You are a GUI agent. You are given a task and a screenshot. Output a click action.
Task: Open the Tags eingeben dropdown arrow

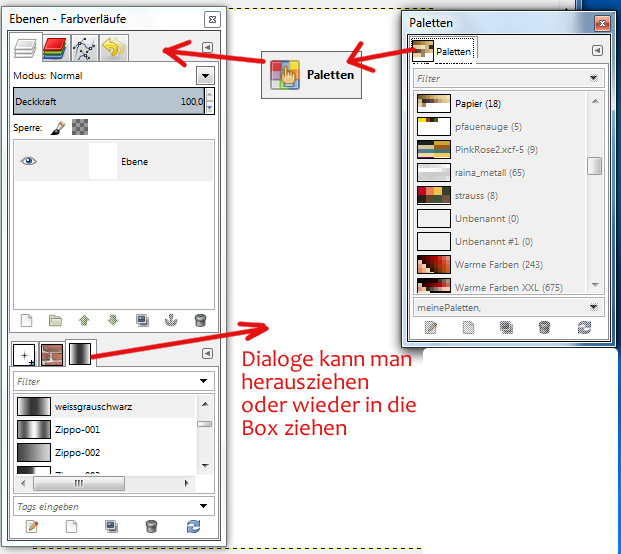(204, 506)
